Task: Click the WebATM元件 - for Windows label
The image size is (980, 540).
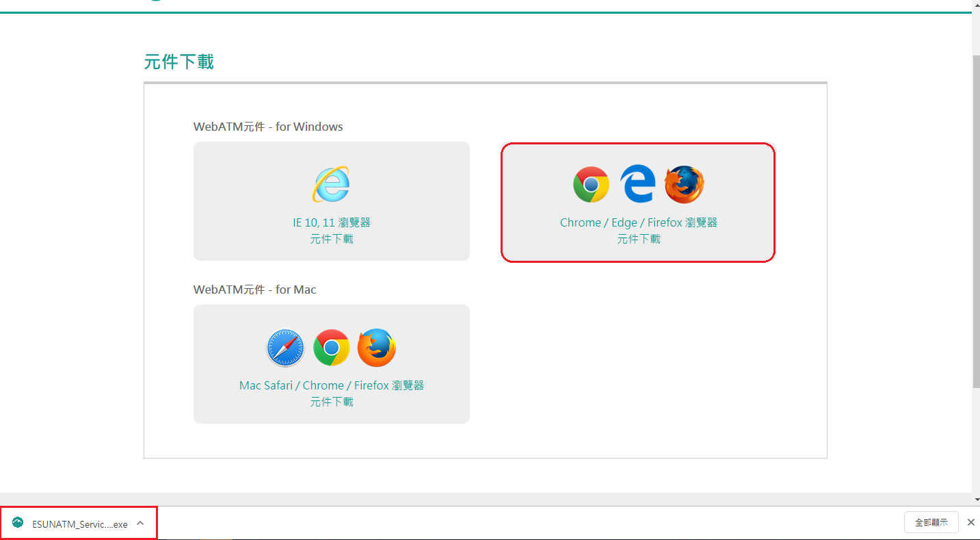Action: point(268,127)
